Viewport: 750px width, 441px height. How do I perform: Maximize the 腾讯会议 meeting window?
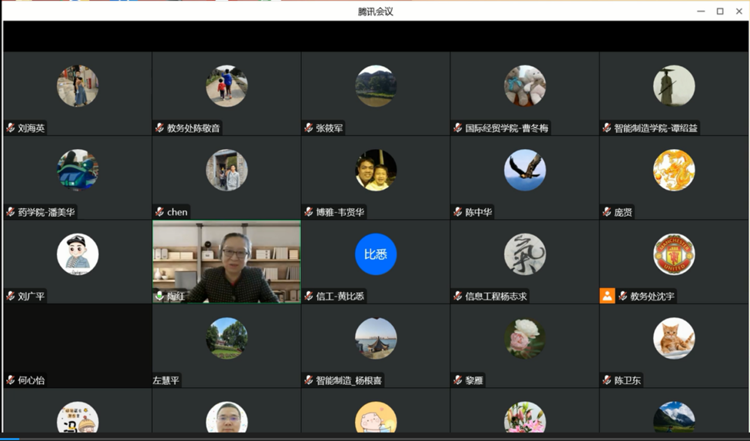point(719,11)
